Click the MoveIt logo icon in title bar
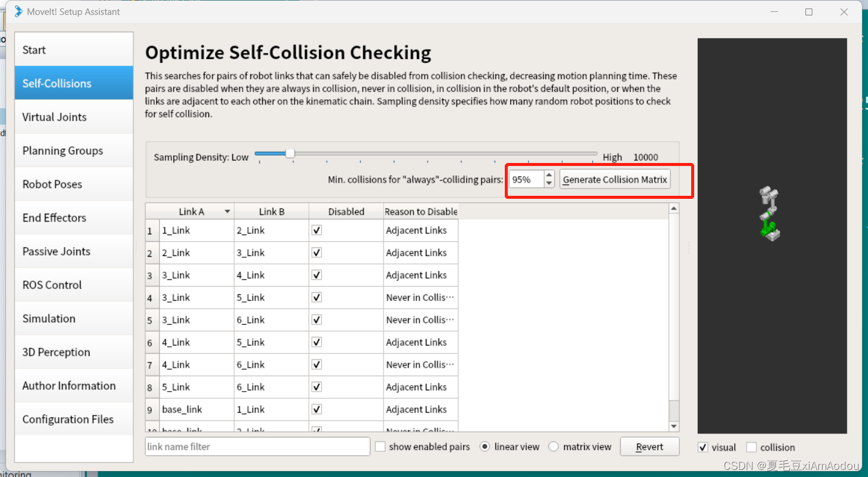 click(x=18, y=11)
